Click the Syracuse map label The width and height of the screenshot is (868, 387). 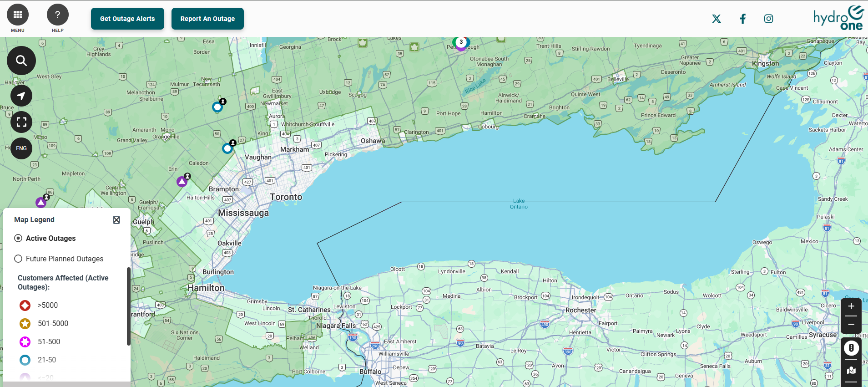823,335
